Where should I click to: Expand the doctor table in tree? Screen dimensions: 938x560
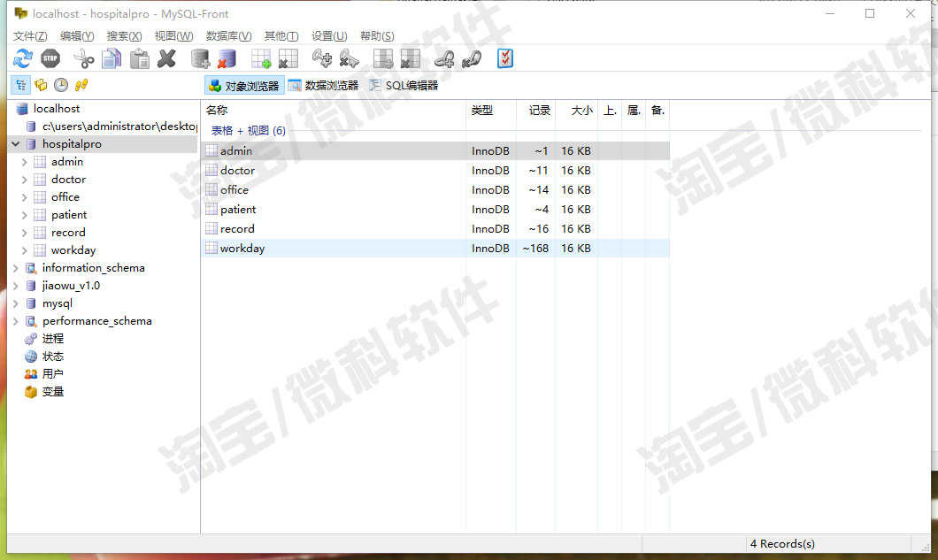(25, 180)
